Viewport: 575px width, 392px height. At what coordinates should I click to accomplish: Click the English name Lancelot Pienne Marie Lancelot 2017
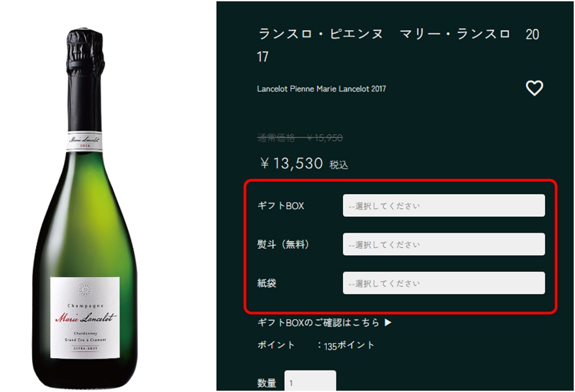pos(321,89)
